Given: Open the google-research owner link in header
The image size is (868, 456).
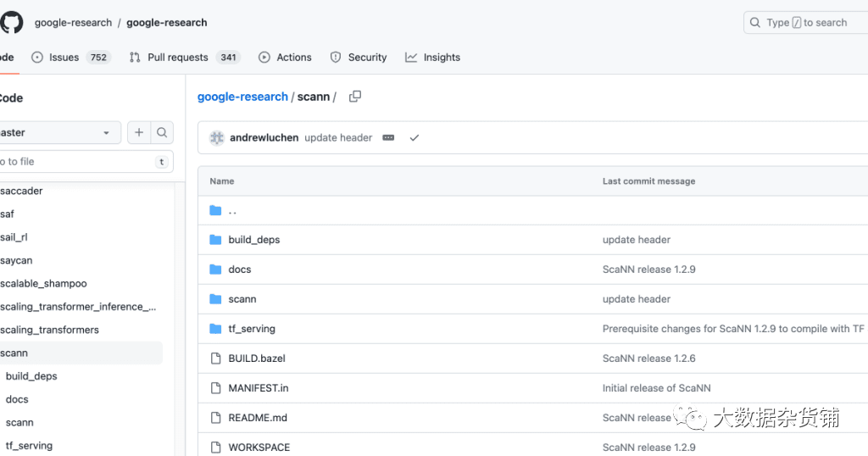Looking at the screenshot, I should [x=73, y=23].
